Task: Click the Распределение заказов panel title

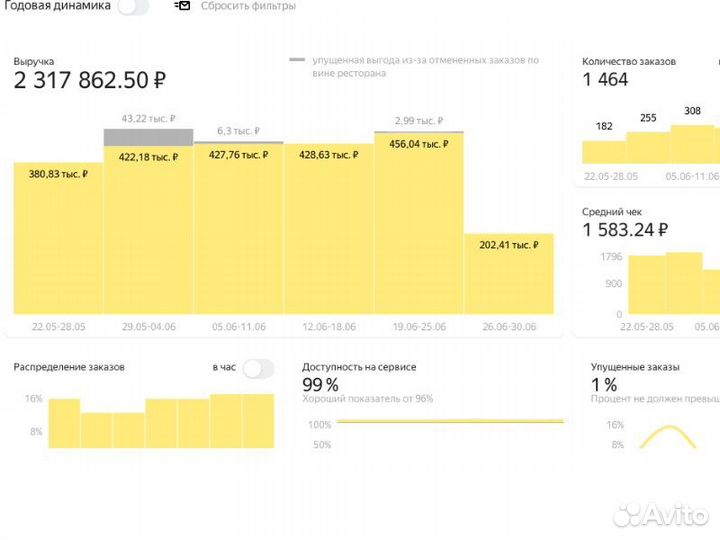Action: pyautogui.click(x=69, y=367)
